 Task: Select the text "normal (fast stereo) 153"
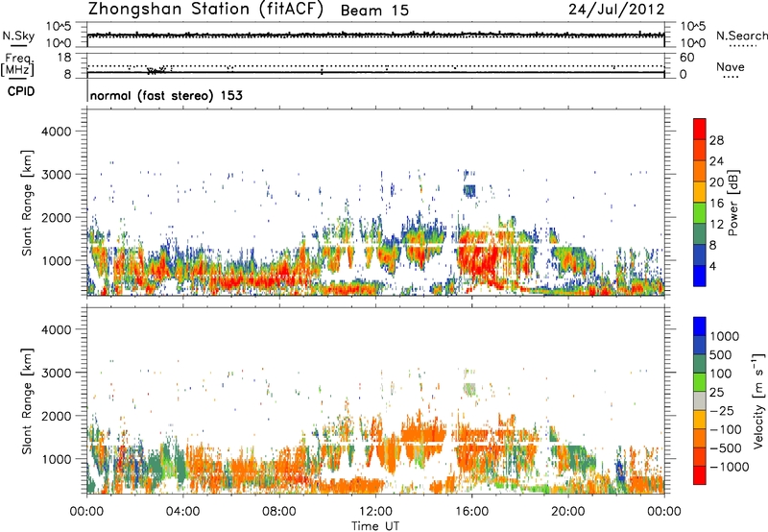tap(166, 95)
